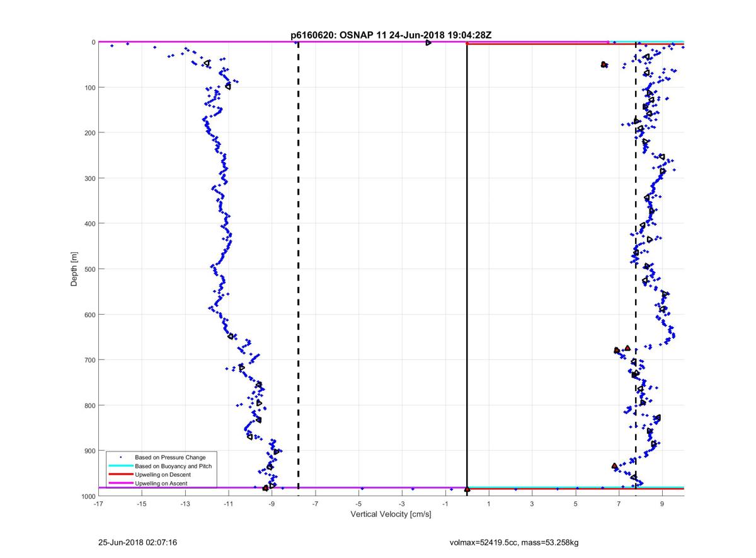Click the x-axis tick label '-15'

(x=142, y=504)
